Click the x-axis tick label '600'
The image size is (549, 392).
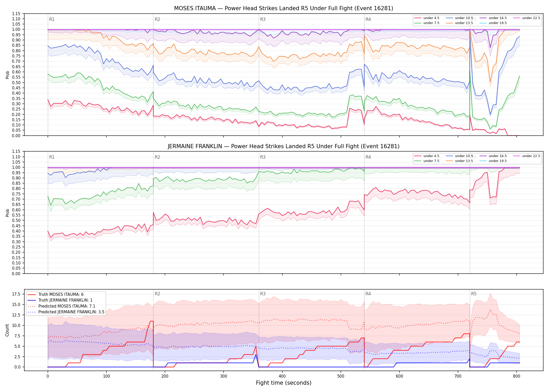(399, 376)
